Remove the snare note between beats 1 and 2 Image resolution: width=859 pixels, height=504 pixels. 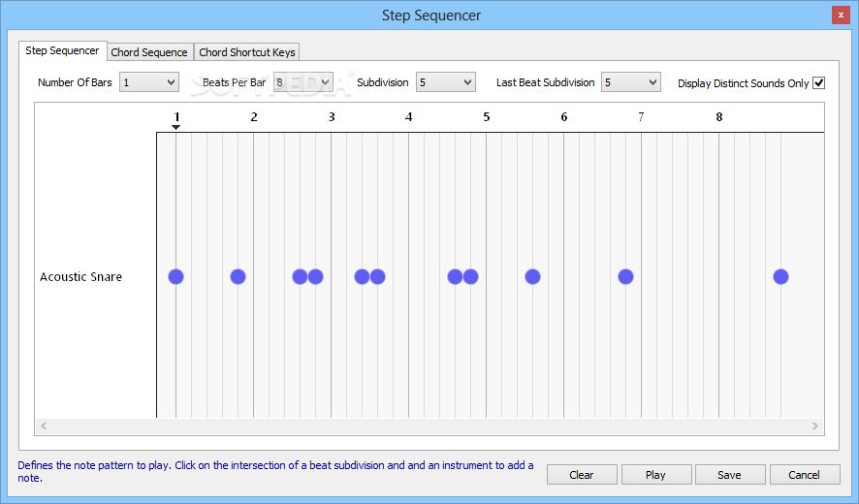point(238,276)
